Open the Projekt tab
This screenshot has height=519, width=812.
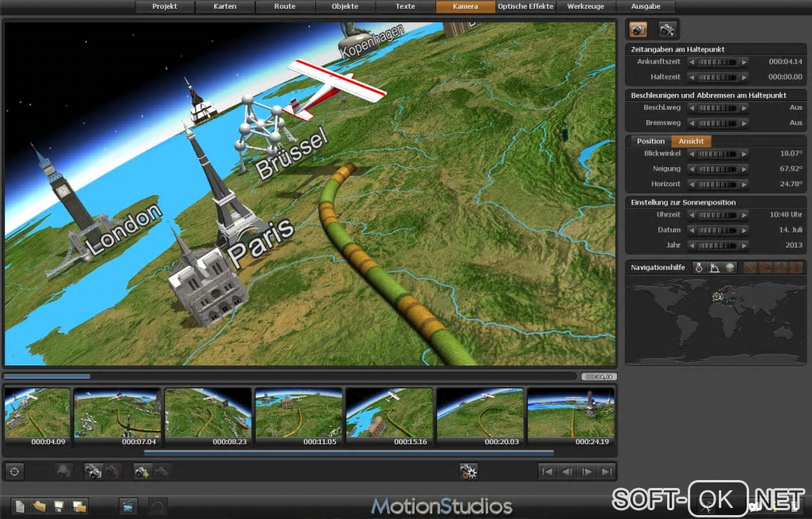[x=165, y=6]
